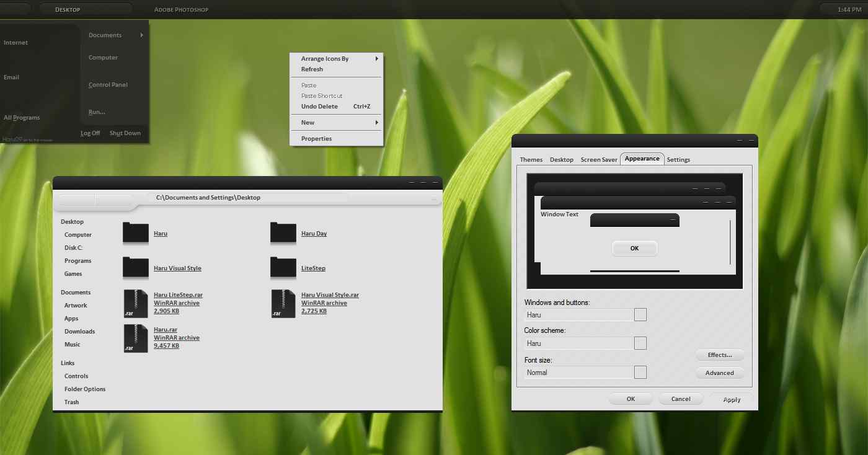Image resolution: width=868 pixels, height=455 pixels.
Task: Open Control Panel from start menu
Action: point(108,85)
